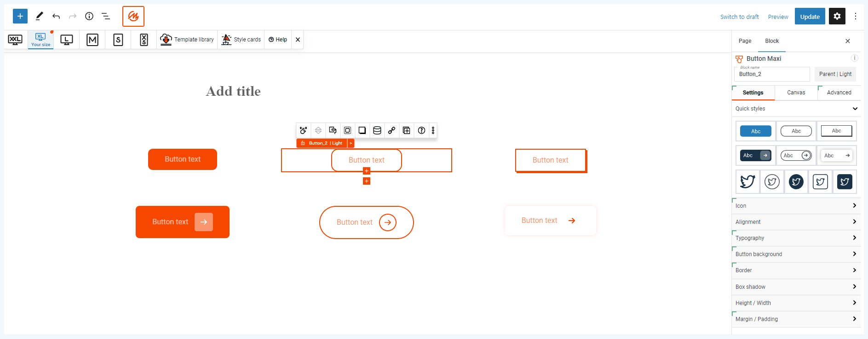Switch to the XS breakpoint size
Viewport: 868px width, 339px height.
coord(144,40)
